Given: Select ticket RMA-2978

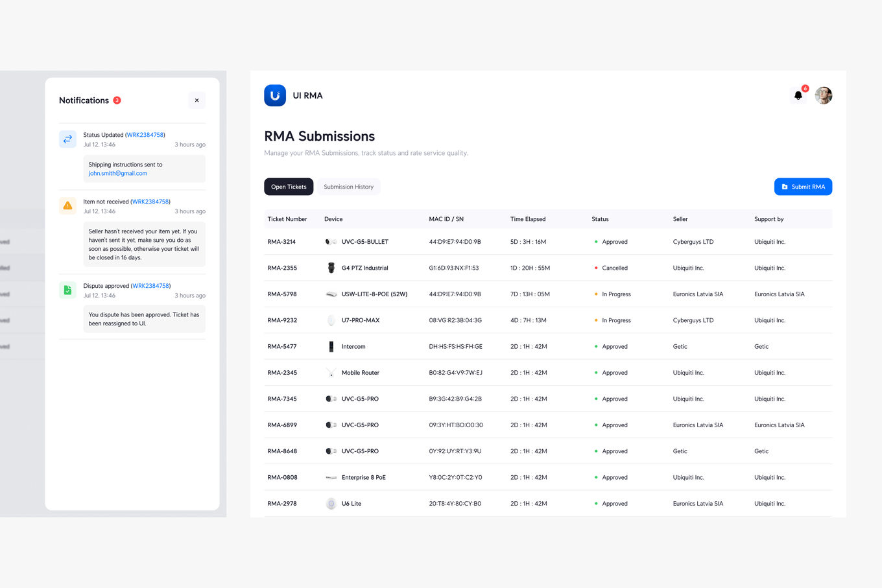Looking at the screenshot, I should point(282,504).
